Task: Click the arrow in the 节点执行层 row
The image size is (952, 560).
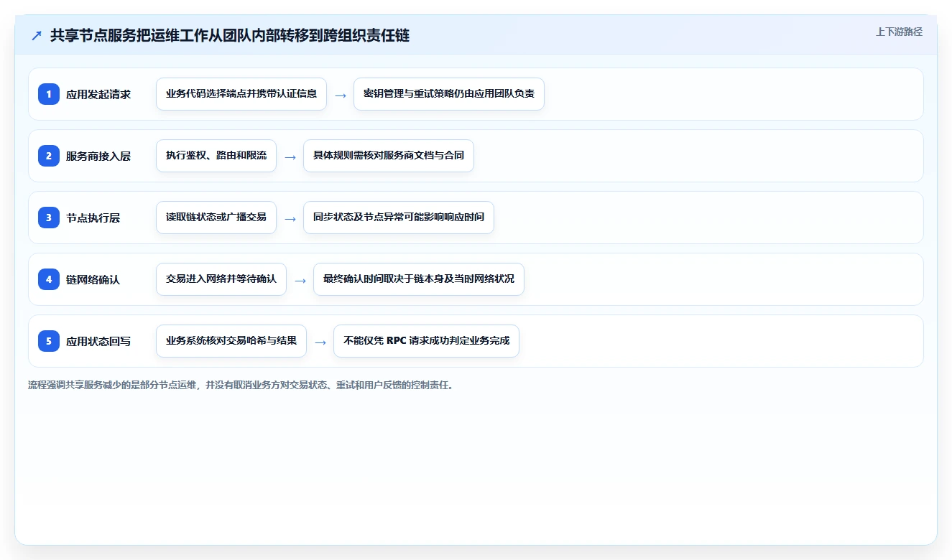Action: pyautogui.click(x=290, y=218)
